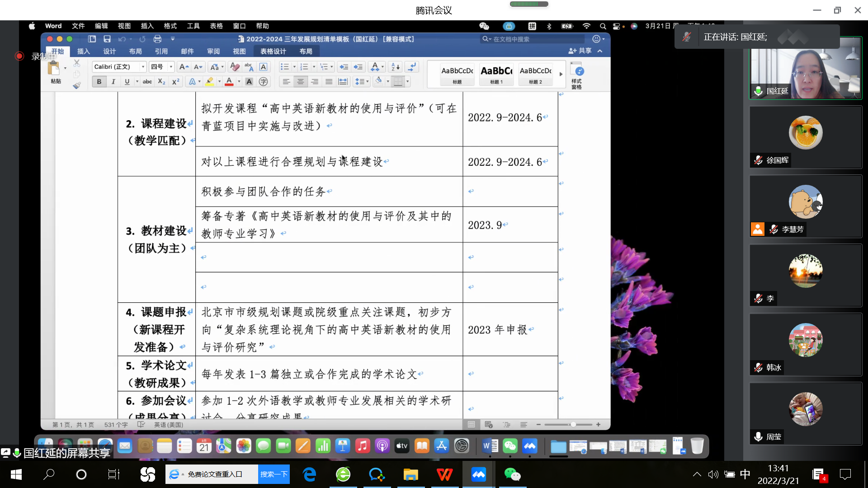Viewport: 868px width, 488px height.
Task: Click the sort A-Z icon
Action: click(x=395, y=67)
